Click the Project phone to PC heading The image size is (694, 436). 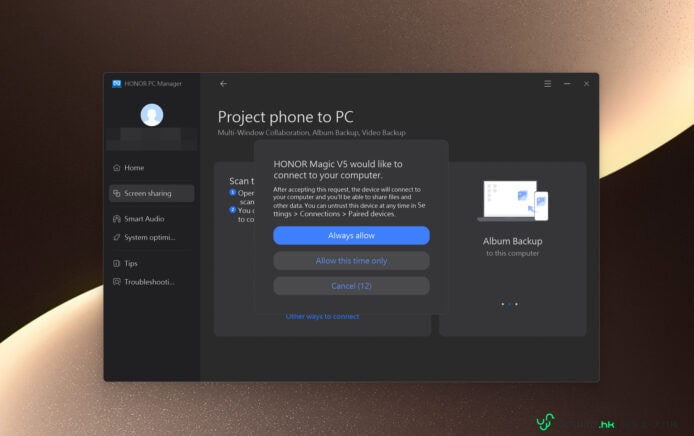[x=285, y=117]
